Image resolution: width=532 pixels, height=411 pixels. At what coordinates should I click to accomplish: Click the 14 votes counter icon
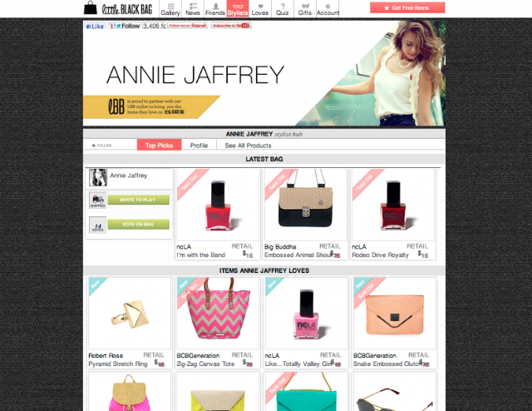(98, 225)
